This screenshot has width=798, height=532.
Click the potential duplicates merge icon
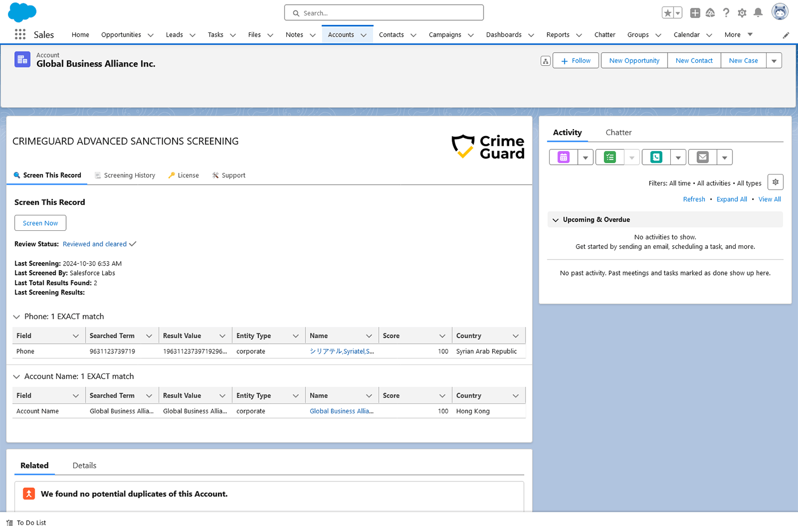click(29, 494)
